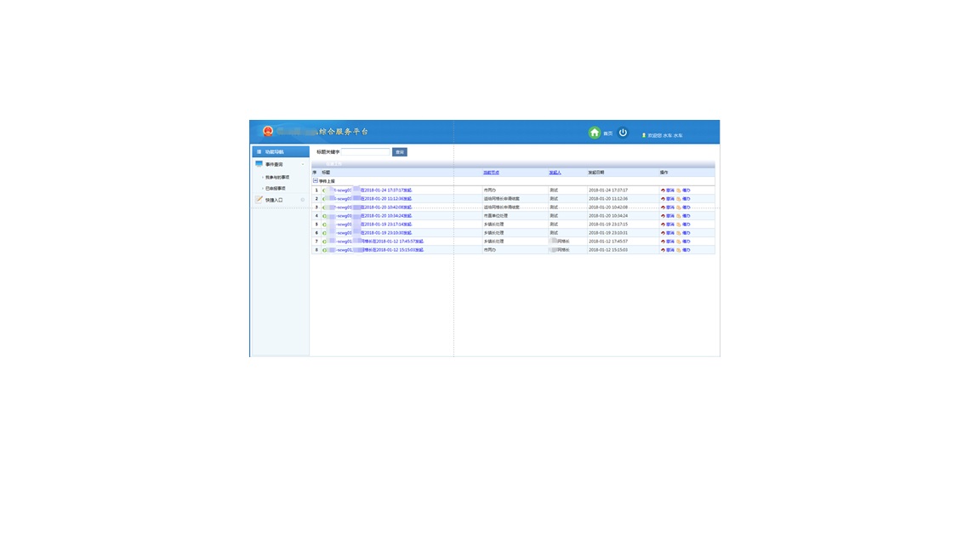980x551 pixels.
Task: Click the monitor icon beside 事件查询
Action: [259, 164]
